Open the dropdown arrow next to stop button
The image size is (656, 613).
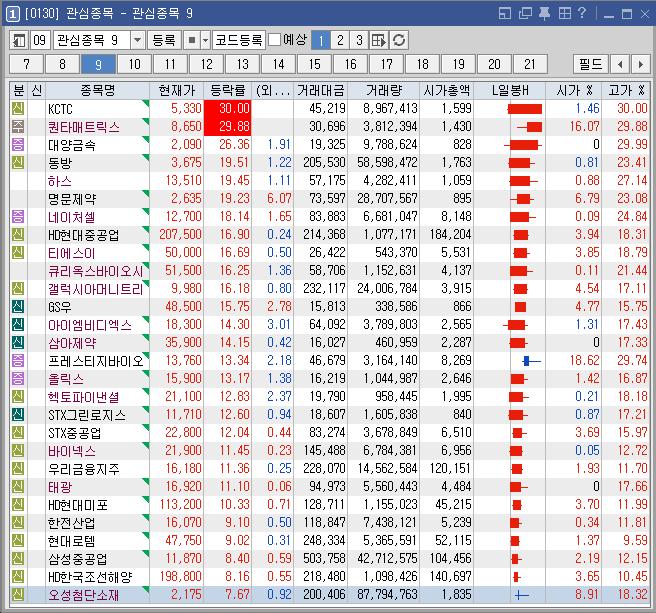click(205, 40)
